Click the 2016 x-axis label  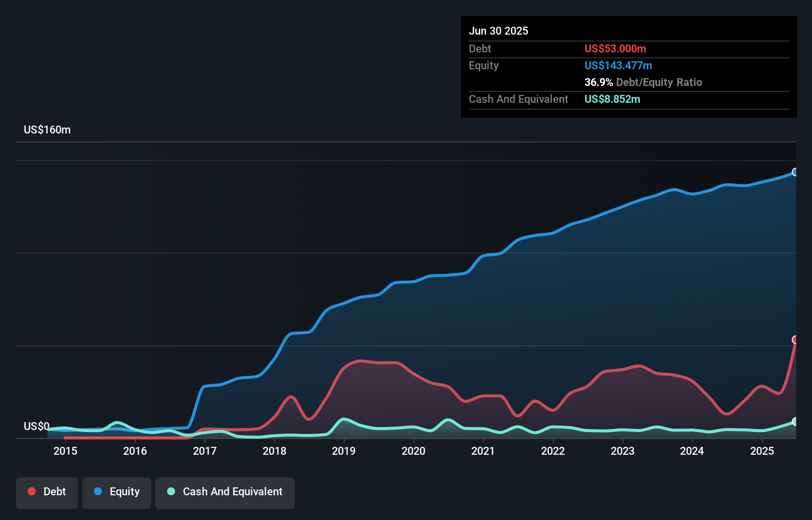[x=135, y=451]
